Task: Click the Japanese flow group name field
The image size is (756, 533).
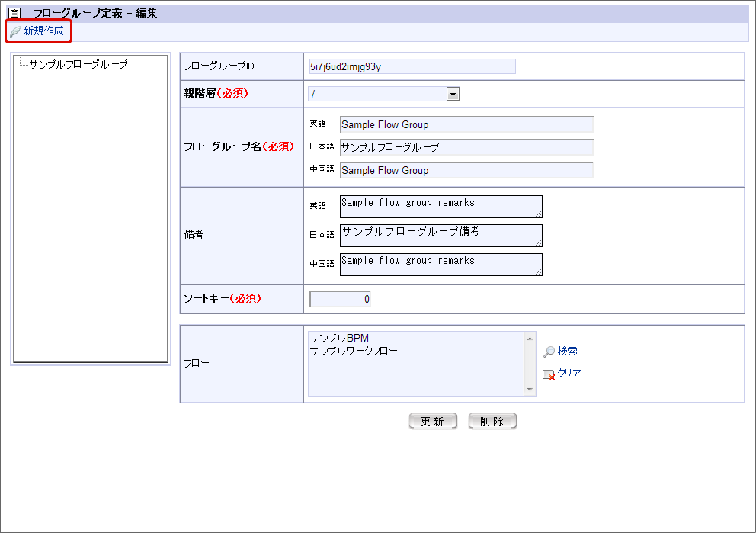Action: pyautogui.click(x=466, y=147)
